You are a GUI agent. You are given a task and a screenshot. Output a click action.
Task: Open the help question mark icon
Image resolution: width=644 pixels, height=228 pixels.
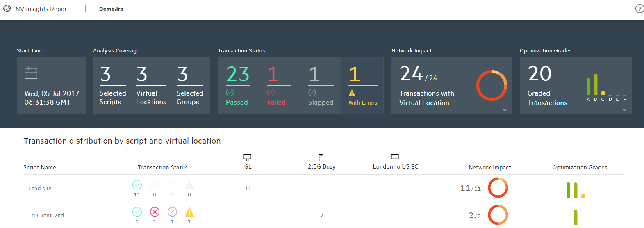pyautogui.click(x=639, y=9)
